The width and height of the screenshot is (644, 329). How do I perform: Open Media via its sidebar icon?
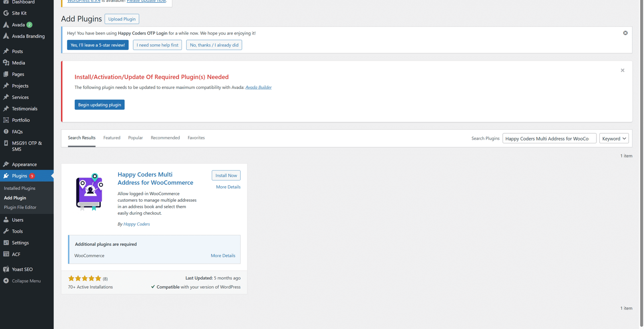click(6, 63)
